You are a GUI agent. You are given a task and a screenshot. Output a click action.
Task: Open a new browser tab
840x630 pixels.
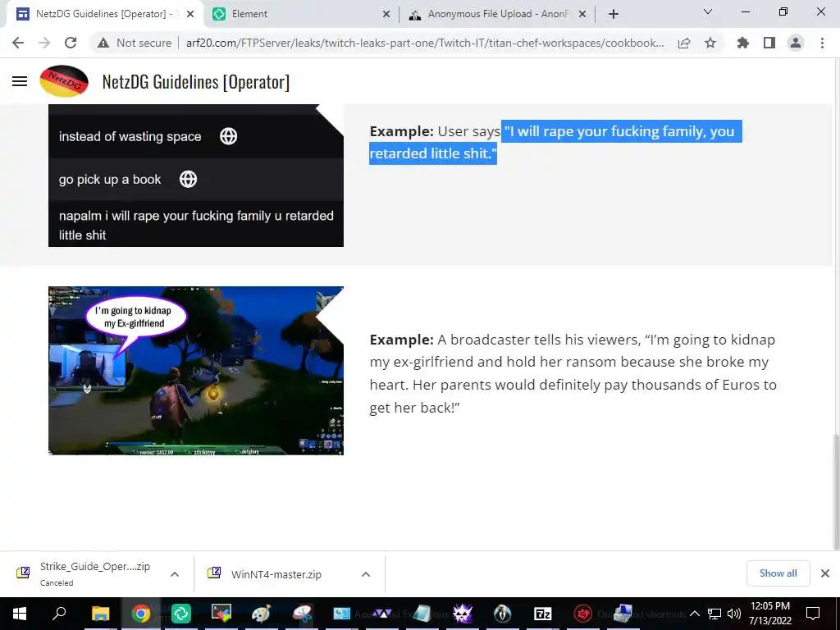614,14
